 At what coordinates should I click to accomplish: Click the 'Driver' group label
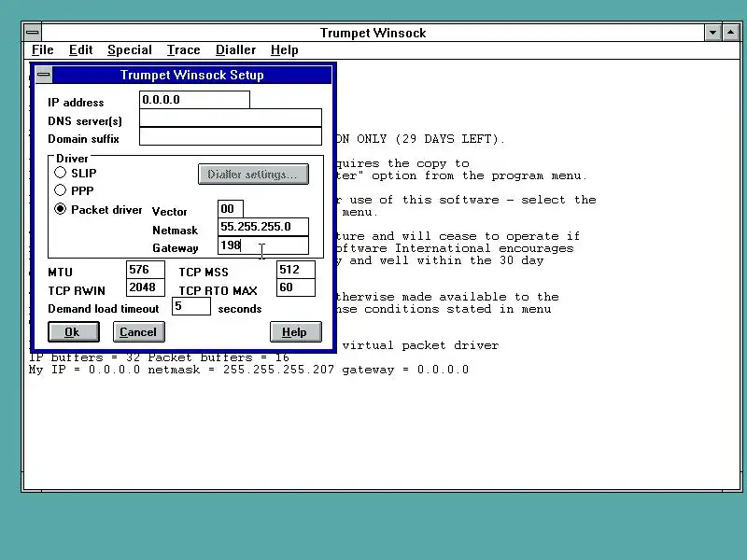72,159
